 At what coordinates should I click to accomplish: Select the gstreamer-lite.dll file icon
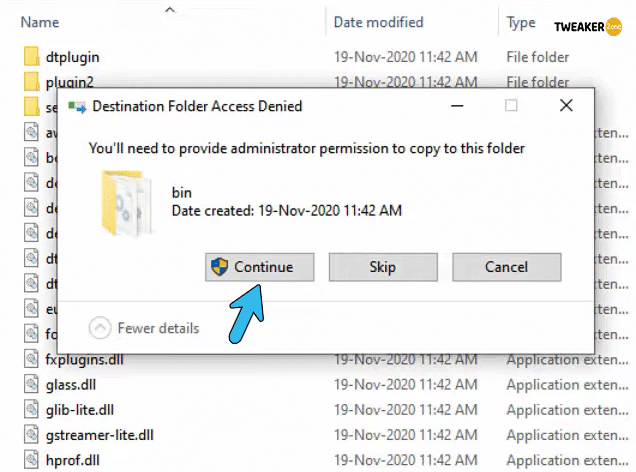click(x=31, y=435)
